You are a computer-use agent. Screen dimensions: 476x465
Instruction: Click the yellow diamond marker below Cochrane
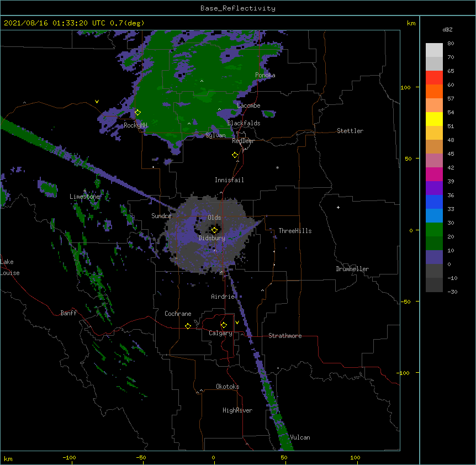coord(188,326)
